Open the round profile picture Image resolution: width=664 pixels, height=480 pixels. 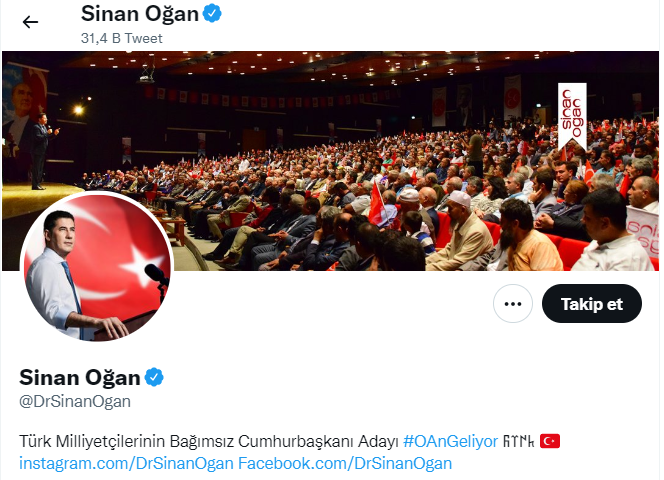[97, 267]
